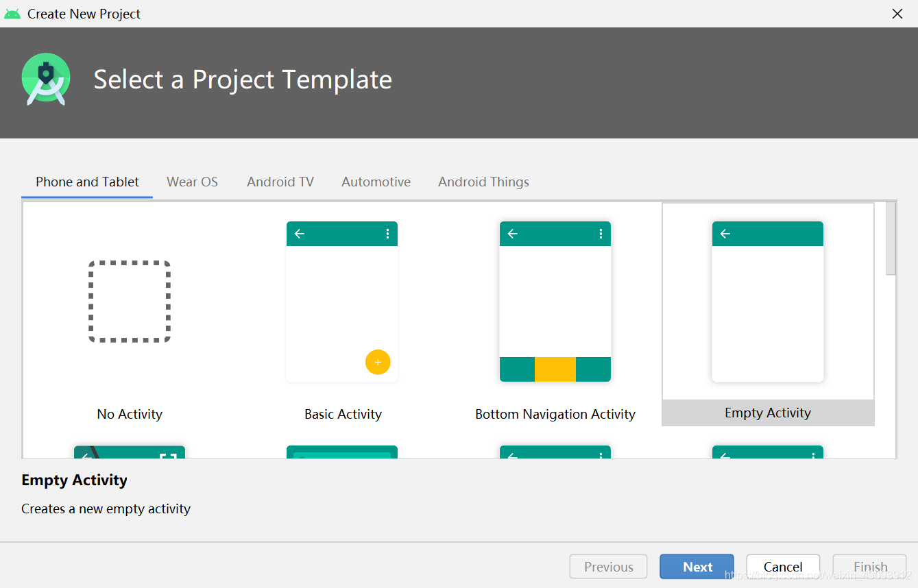Click the back arrow in Empty Activity preview
Viewport: 918px width, 588px height.
pyautogui.click(x=725, y=234)
